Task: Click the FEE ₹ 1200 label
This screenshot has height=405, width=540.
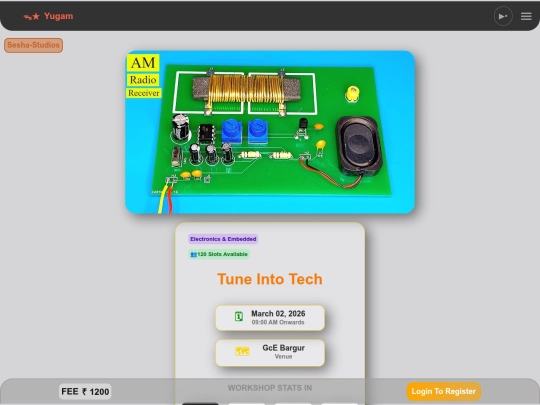Action: [x=85, y=392]
